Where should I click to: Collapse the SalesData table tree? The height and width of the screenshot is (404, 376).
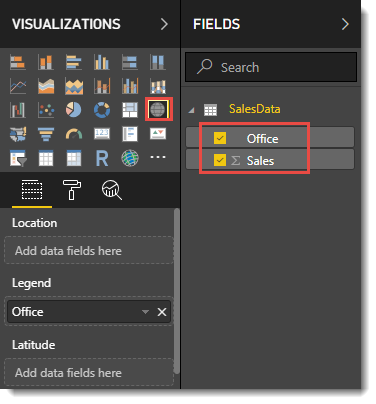pyautogui.click(x=191, y=110)
